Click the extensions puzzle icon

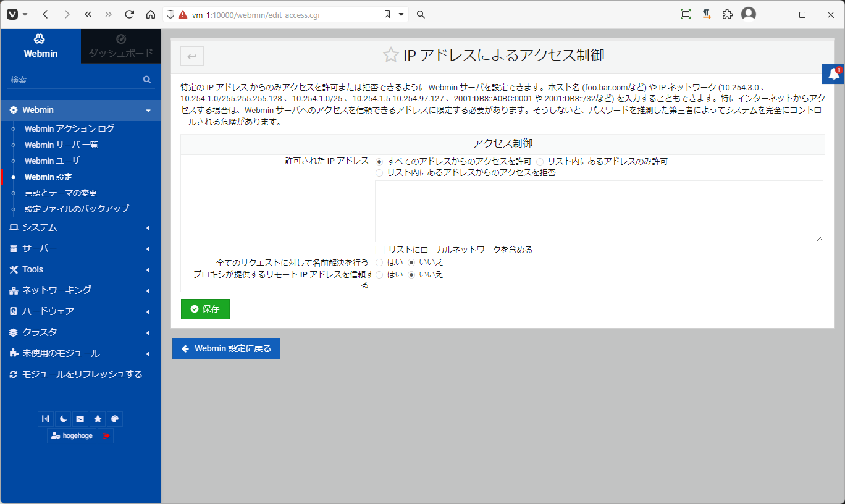tap(728, 14)
